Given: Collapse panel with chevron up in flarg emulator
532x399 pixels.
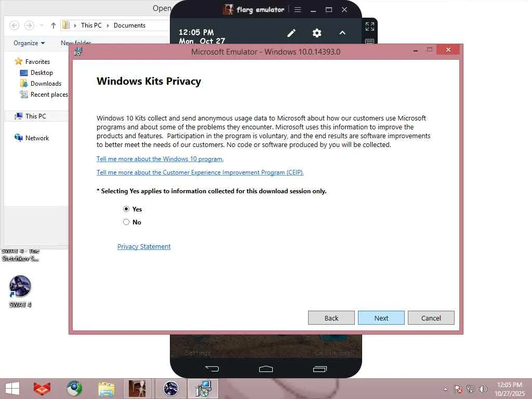Looking at the screenshot, I should [342, 33].
